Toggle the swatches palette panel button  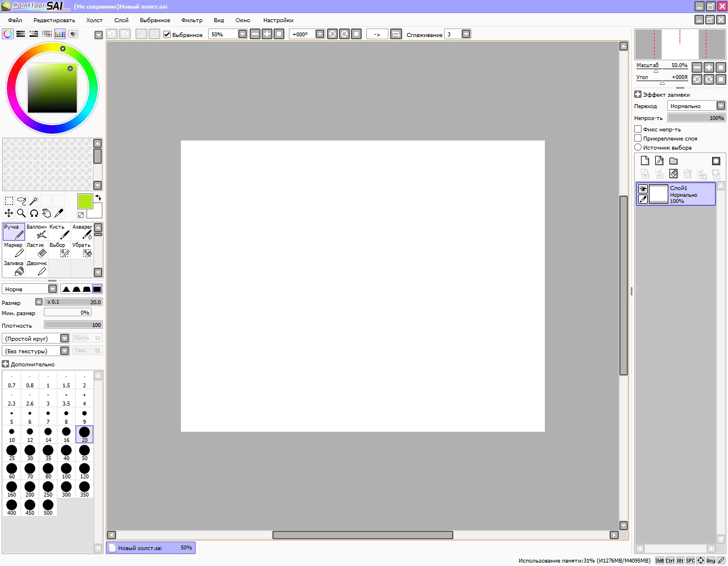[60, 34]
